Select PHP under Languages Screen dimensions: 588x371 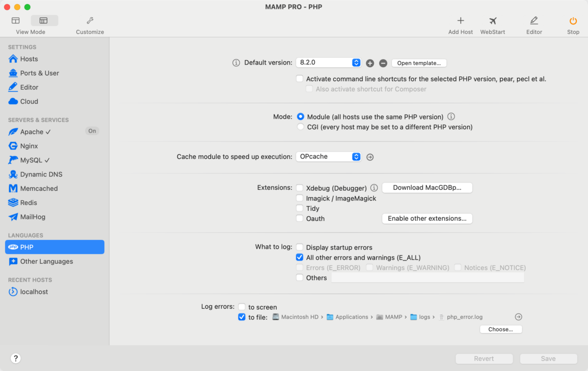(x=54, y=247)
